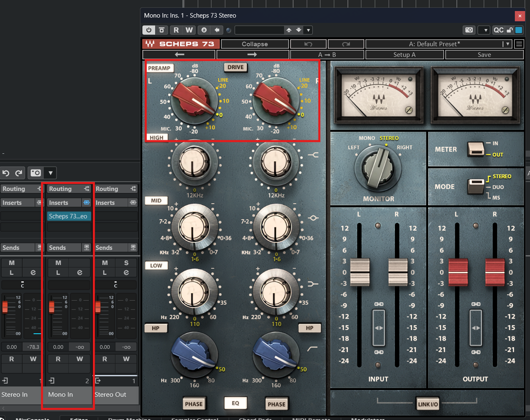This screenshot has height=420, width=530.
Task: Mute the Mono In channel
Action: coord(58,263)
